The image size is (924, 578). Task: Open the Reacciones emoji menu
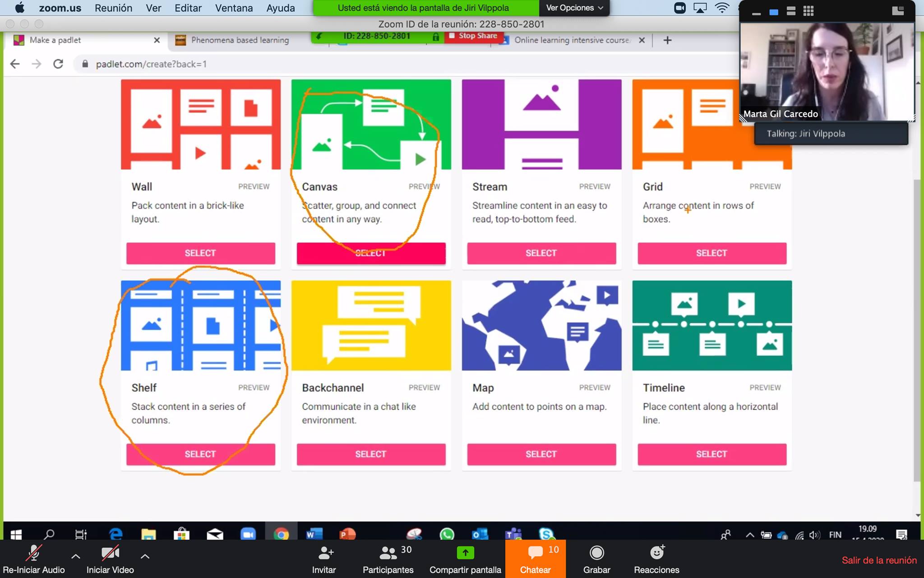656,553
